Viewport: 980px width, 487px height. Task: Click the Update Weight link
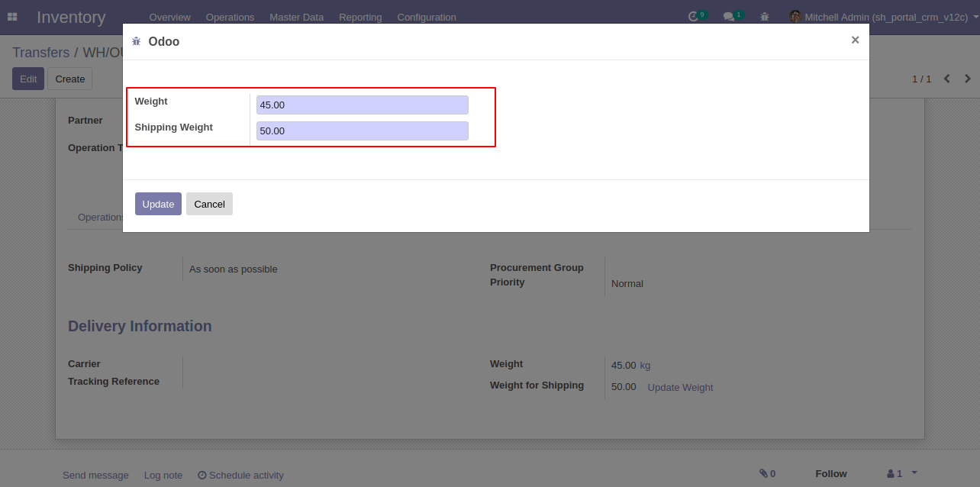tap(680, 388)
